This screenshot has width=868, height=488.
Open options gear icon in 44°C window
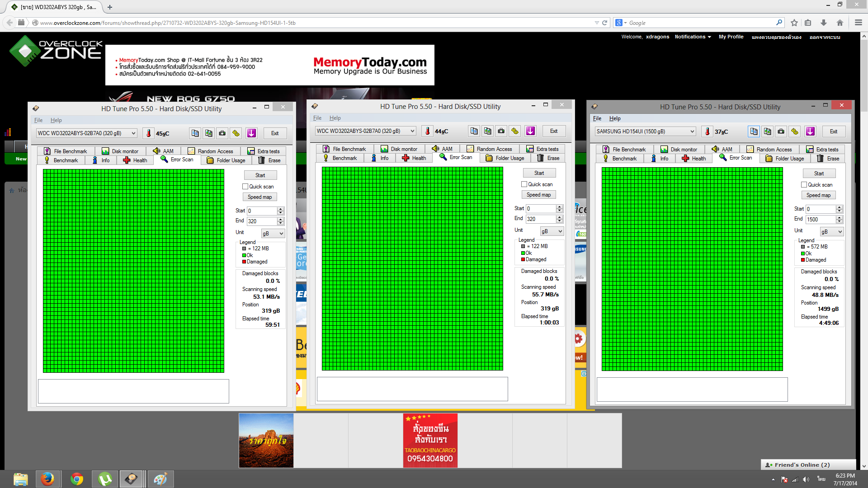pos(515,131)
